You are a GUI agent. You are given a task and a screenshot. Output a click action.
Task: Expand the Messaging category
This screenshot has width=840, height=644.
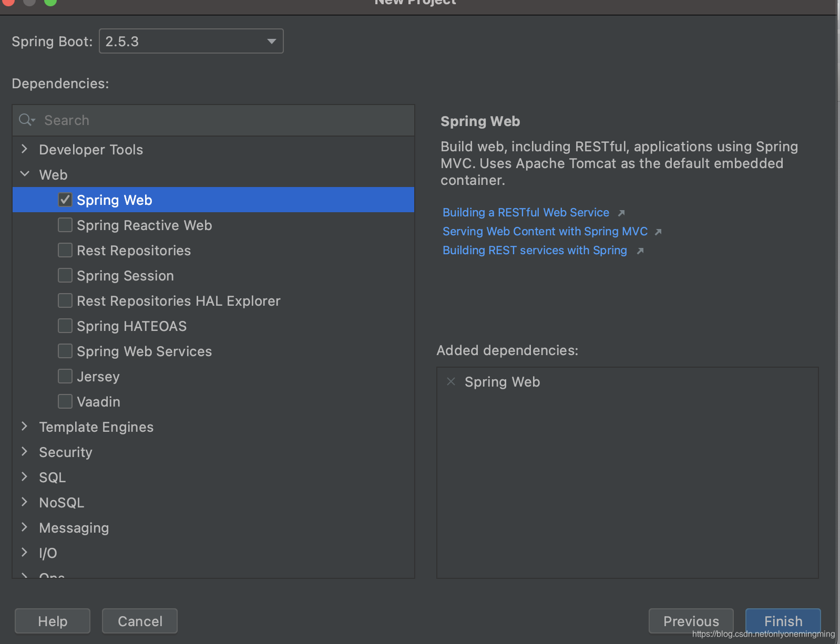click(x=24, y=527)
